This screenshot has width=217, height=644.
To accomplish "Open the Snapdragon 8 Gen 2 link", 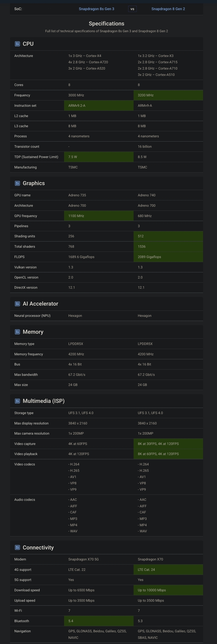I will click(x=168, y=9).
